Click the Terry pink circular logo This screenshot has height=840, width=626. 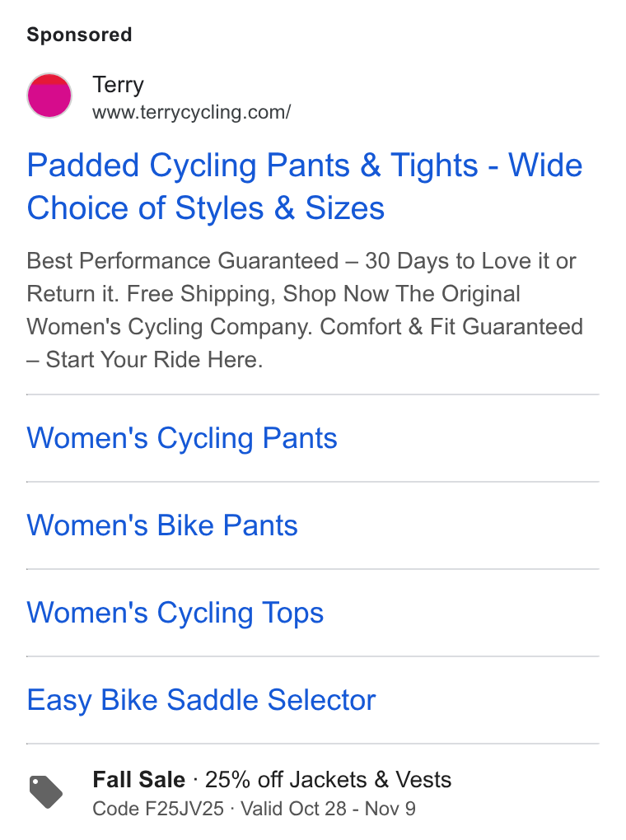pos(49,96)
